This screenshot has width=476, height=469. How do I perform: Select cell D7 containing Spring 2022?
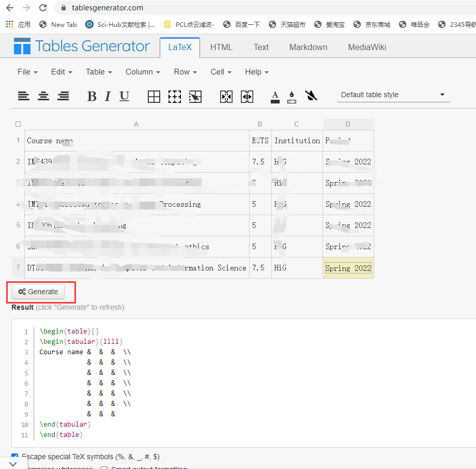point(348,268)
